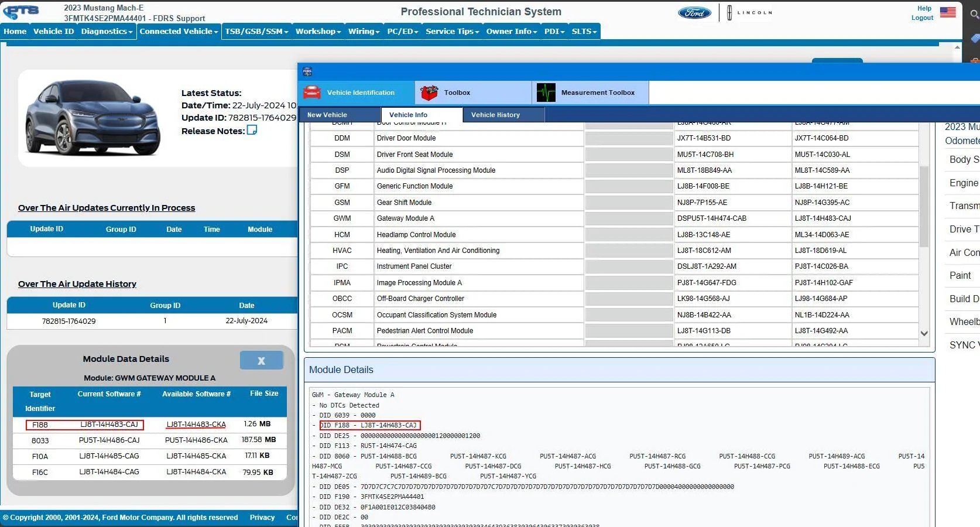Open the TSB/GSB/SSM dropdown
The height and width of the screenshot is (527, 980).
(256, 32)
